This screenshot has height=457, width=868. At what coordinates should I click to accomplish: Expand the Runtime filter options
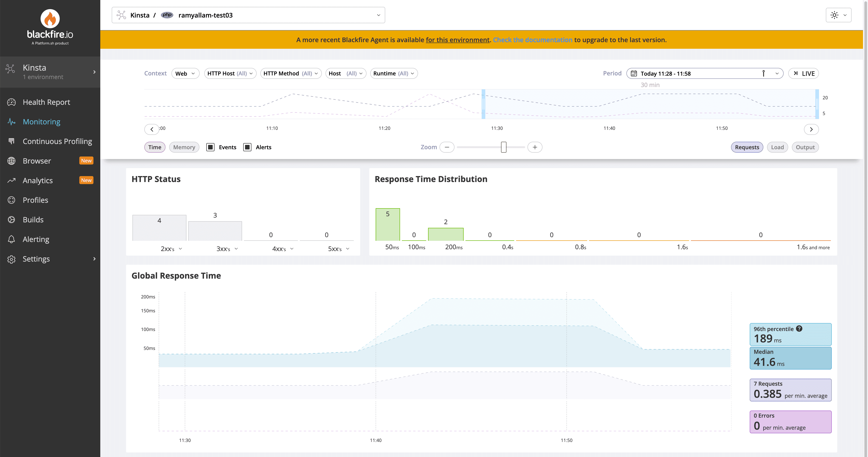[x=393, y=73]
